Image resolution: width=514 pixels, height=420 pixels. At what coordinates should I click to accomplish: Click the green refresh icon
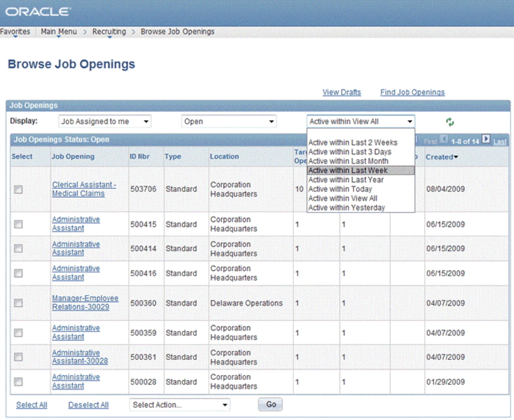point(450,122)
